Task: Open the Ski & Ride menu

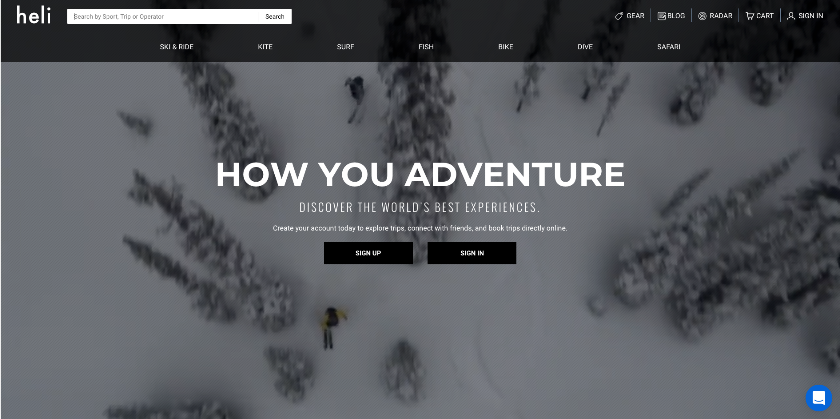Action: tap(176, 47)
